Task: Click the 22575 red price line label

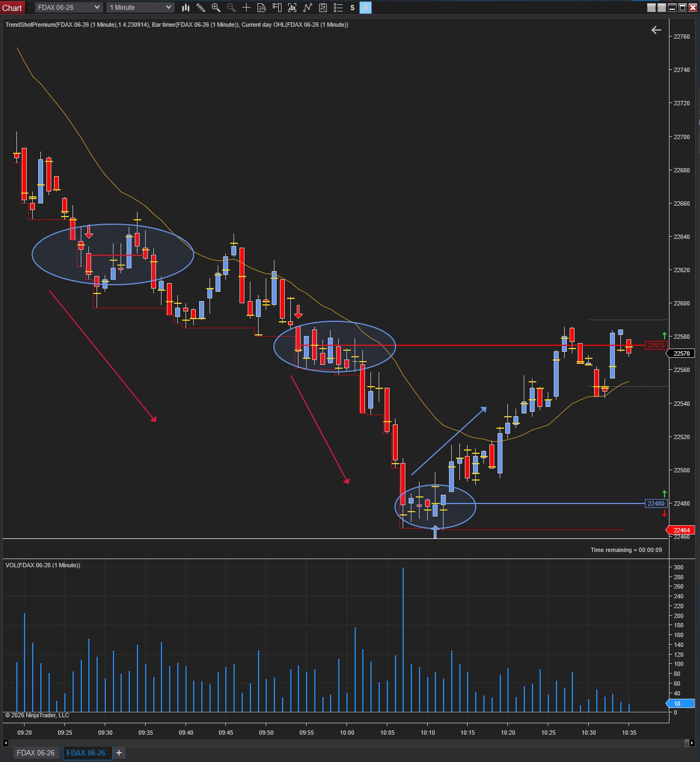Action: (x=656, y=345)
